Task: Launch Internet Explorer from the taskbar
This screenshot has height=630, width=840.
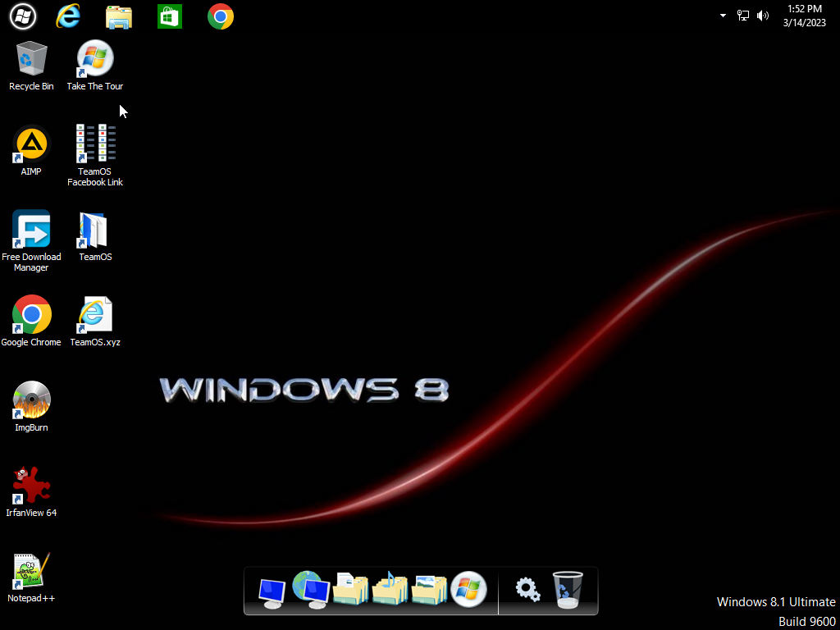Action: tap(68, 16)
